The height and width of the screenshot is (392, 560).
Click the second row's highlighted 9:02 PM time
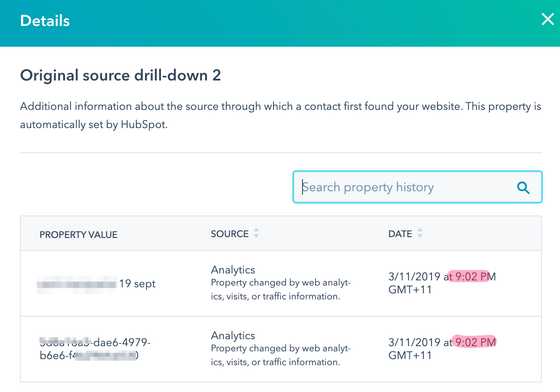tap(475, 342)
